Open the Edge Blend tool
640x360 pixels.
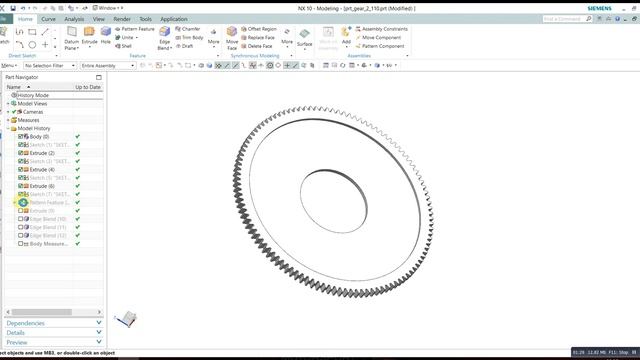pyautogui.click(x=164, y=38)
